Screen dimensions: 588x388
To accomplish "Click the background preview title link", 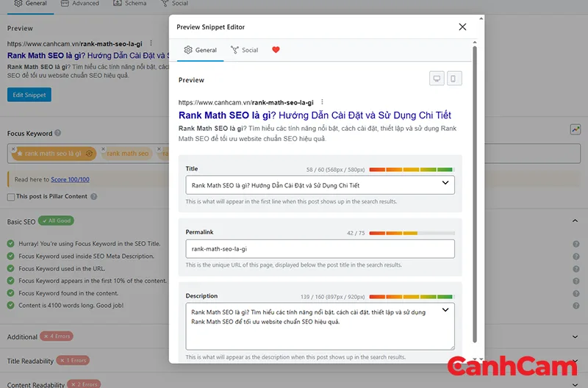I will tap(87, 56).
